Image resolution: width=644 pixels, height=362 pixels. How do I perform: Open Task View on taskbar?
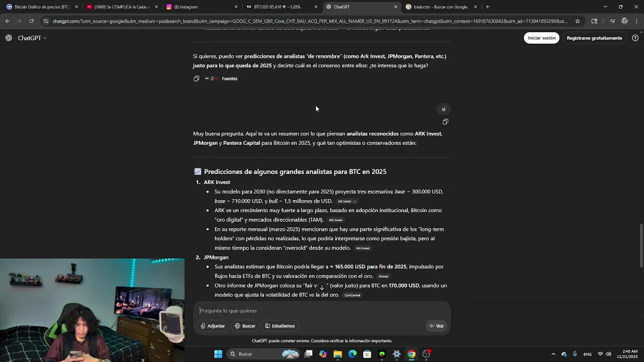308,354
